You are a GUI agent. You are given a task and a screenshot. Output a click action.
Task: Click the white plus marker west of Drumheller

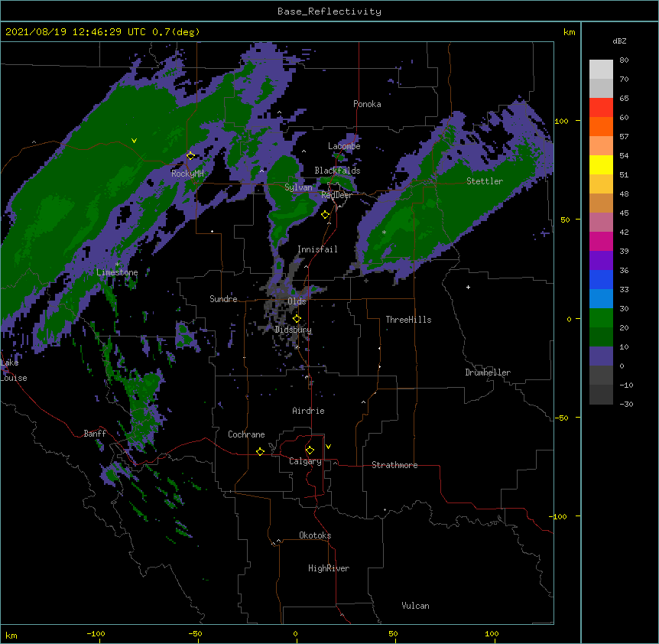click(468, 287)
